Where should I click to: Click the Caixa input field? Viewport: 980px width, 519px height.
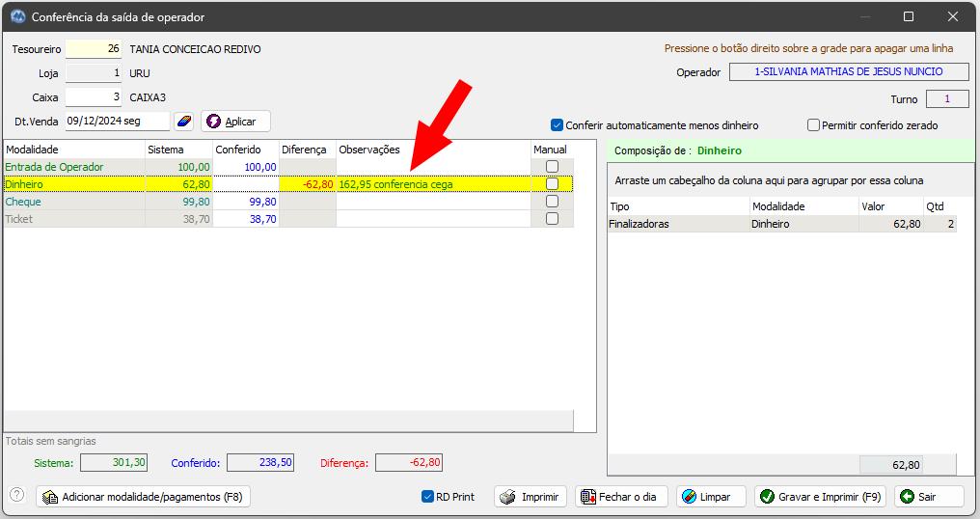(x=94, y=96)
